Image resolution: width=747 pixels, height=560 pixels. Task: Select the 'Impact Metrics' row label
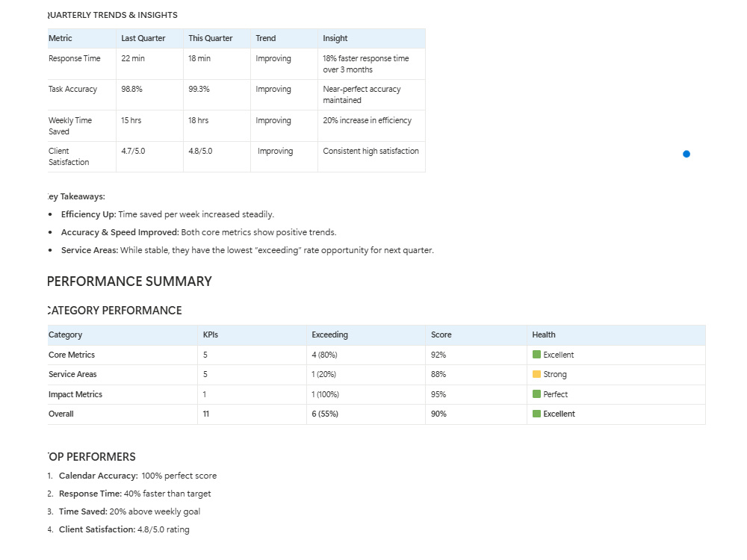75,394
